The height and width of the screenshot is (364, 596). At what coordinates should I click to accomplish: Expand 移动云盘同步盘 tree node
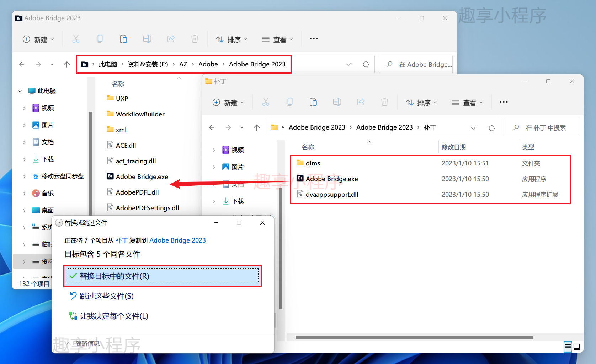24,176
